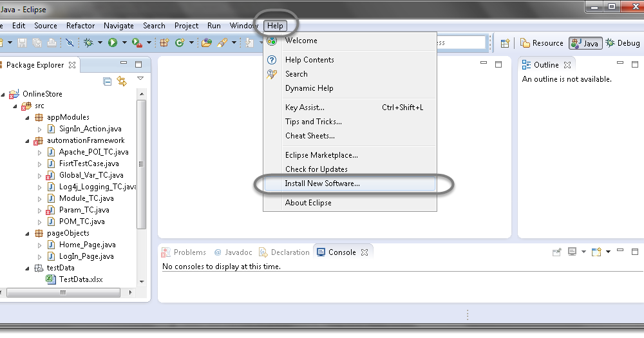Open Package Explorer view menu triangle

(x=140, y=78)
